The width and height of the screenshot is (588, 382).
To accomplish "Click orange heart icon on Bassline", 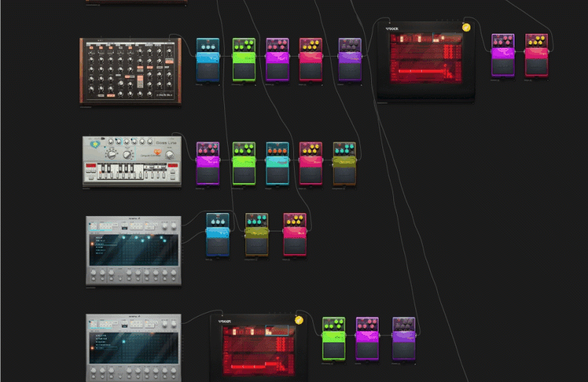I will tap(157, 152).
